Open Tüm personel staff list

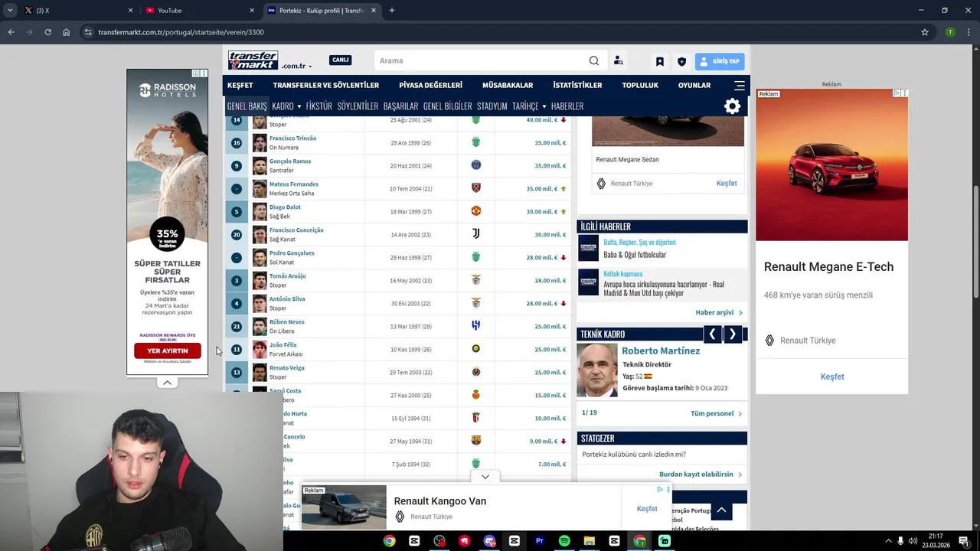coord(717,413)
